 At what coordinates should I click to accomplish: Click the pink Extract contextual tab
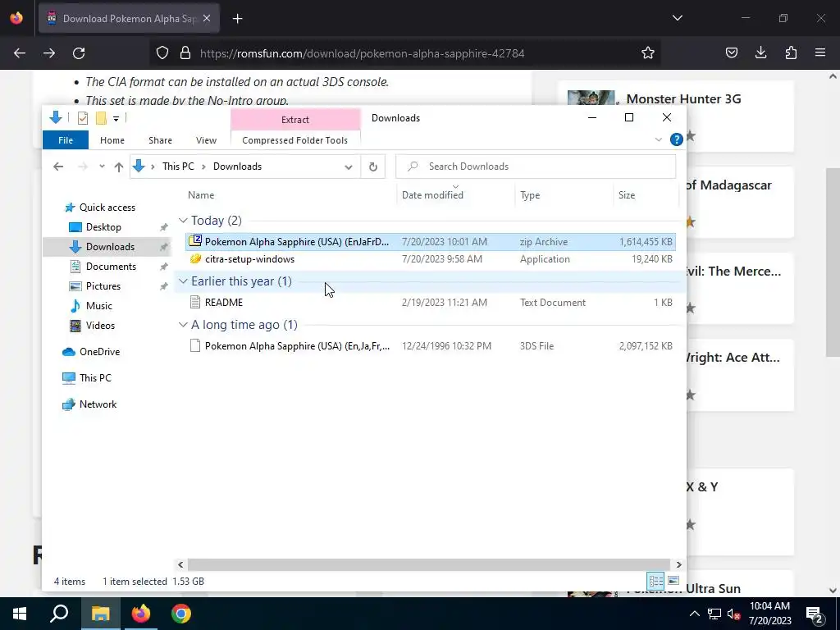coord(295,120)
